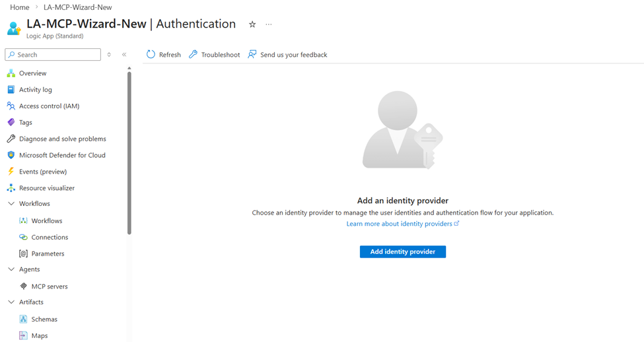Click the Microsoft Defender for Cloud shield icon
Image resolution: width=644 pixels, height=342 pixels.
click(x=11, y=155)
